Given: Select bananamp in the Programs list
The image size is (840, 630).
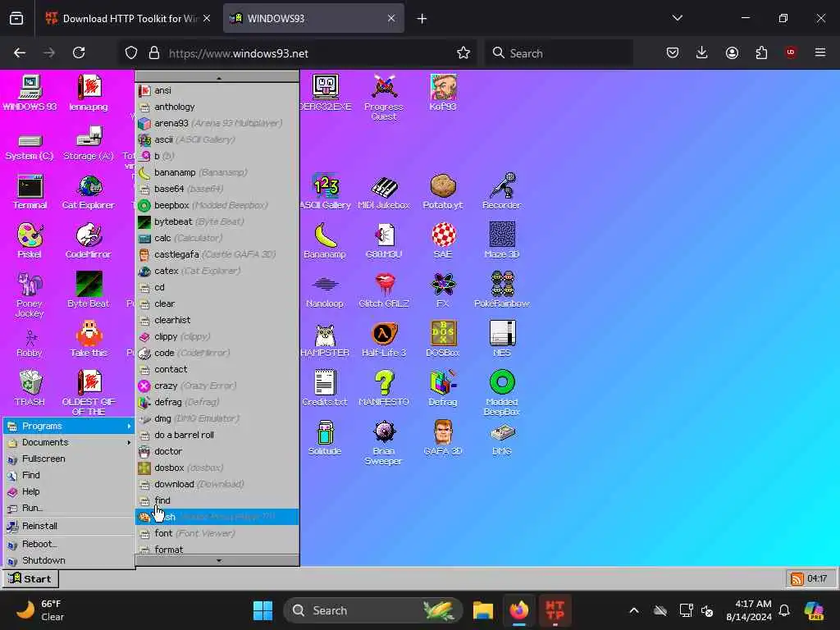Looking at the screenshot, I should pyautogui.click(x=217, y=172).
